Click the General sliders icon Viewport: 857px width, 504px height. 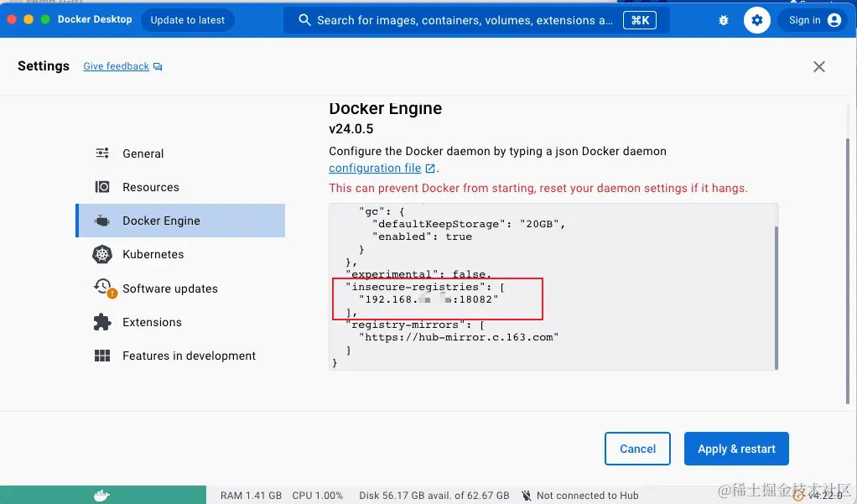pos(102,153)
